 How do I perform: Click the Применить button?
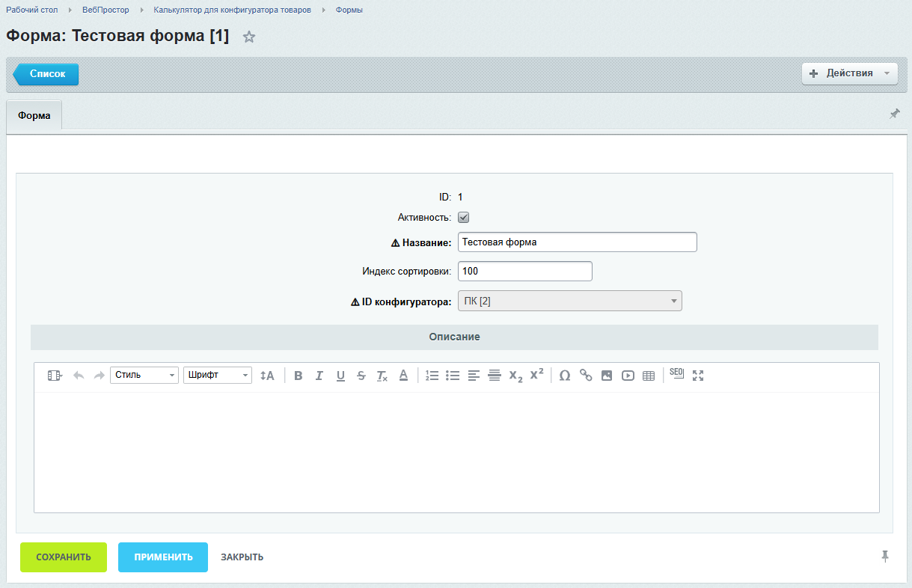pos(163,557)
